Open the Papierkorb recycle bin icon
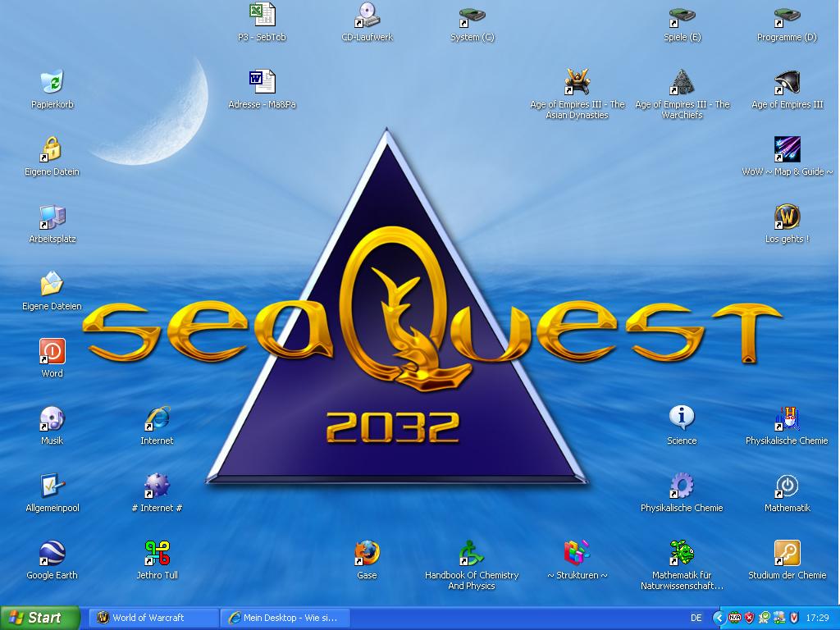 52,83
